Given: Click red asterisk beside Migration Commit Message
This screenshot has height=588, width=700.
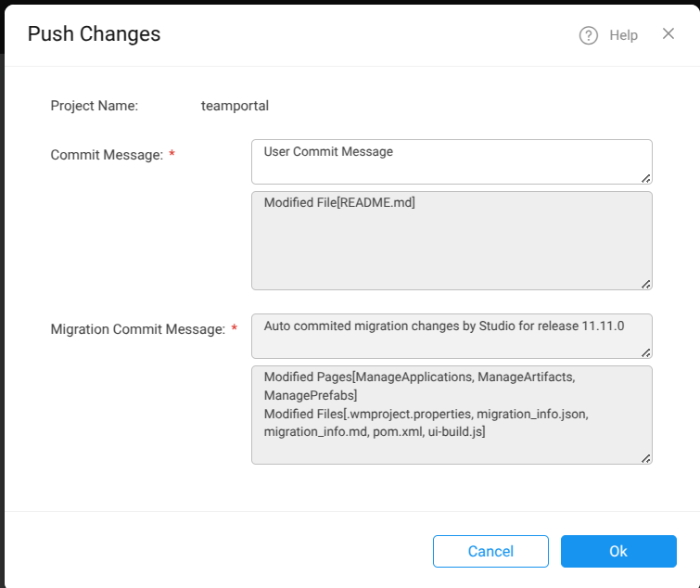Looking at the screenshot, I should point(234,329).
